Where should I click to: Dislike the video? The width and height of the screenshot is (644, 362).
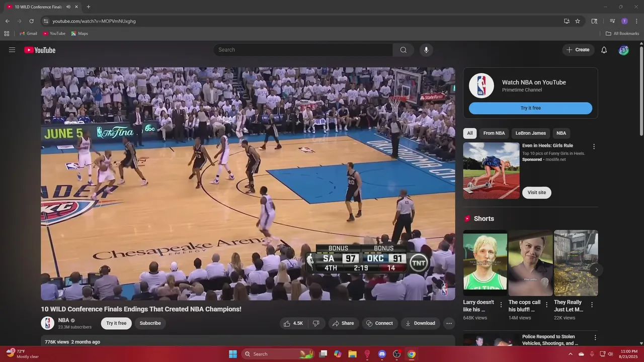[x=316, y=323]
